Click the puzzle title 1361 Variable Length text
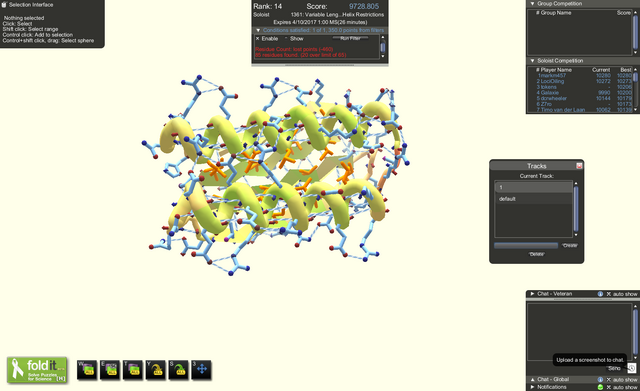This screenshot has height=391, width=640. click(x=337, y=15)
